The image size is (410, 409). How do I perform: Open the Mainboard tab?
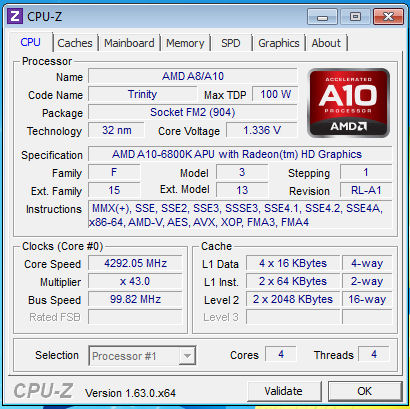(129, 43)
